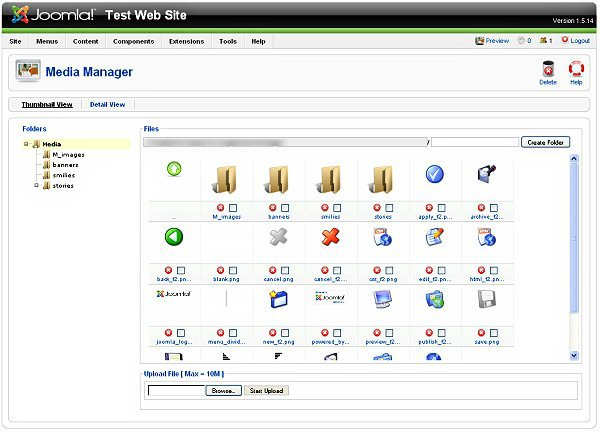Image resolution: width=600 pixels, height=432 pixels.
Task: Switch to Thumbnail View tab
Action: [47, 104]
